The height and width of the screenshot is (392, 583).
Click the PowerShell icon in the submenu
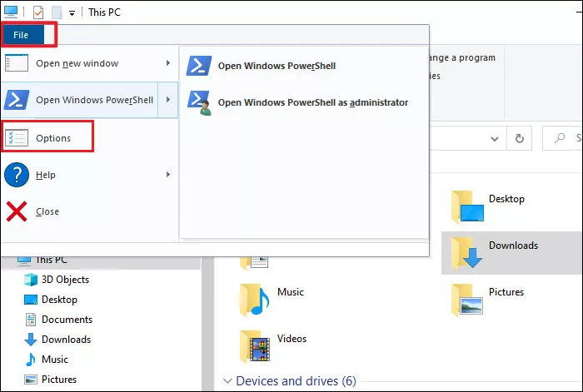pyautogui.click(x=199, y=66)
